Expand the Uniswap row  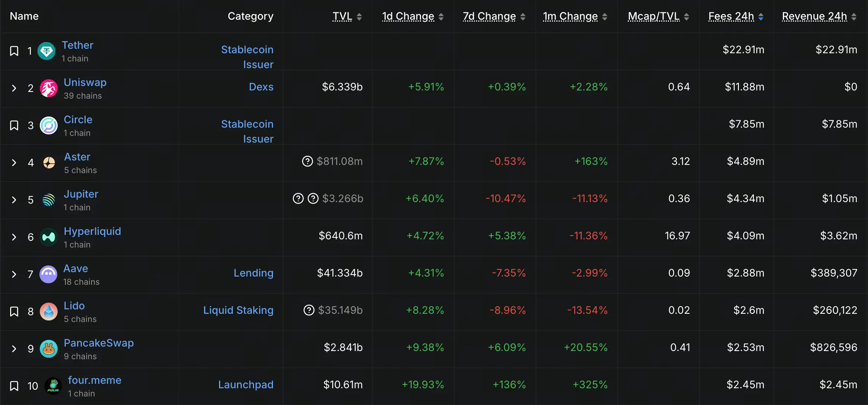[x=14, y=88]
